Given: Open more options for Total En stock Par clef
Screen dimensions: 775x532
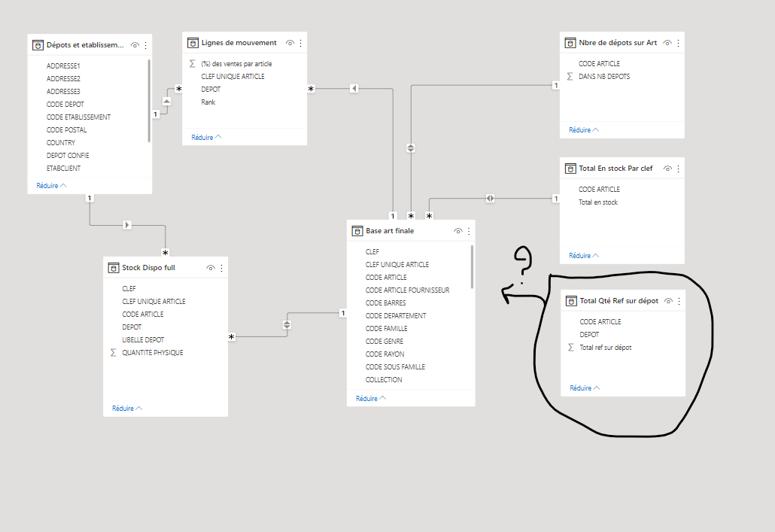Looking at the screenshot, I should pos(678,169).
